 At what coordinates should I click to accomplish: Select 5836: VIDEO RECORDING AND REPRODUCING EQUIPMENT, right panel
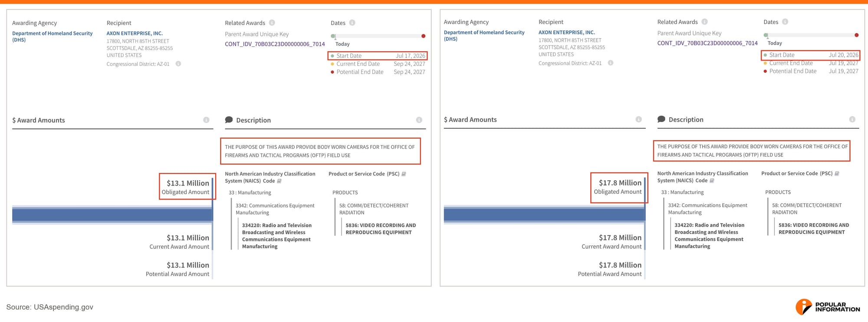814,228
